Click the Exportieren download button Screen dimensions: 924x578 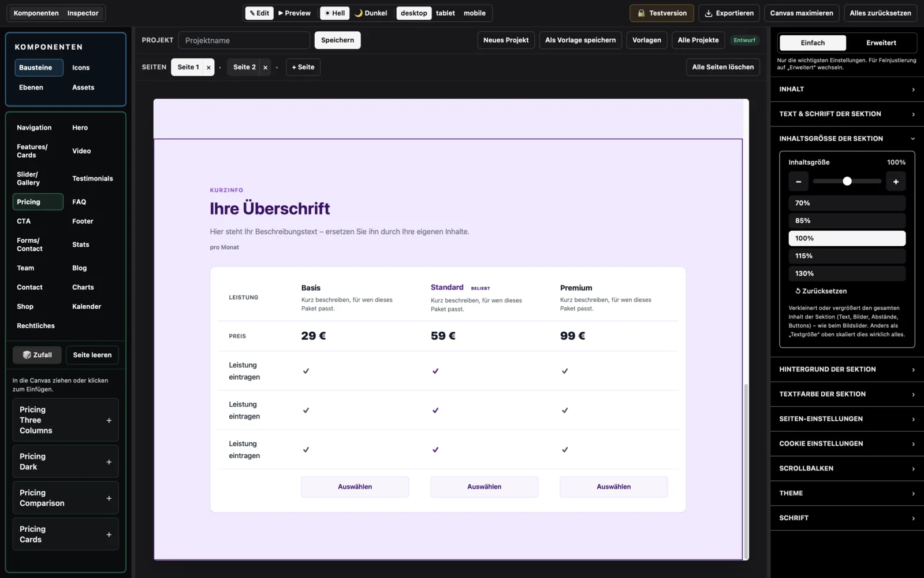click(x=729, y=13)
